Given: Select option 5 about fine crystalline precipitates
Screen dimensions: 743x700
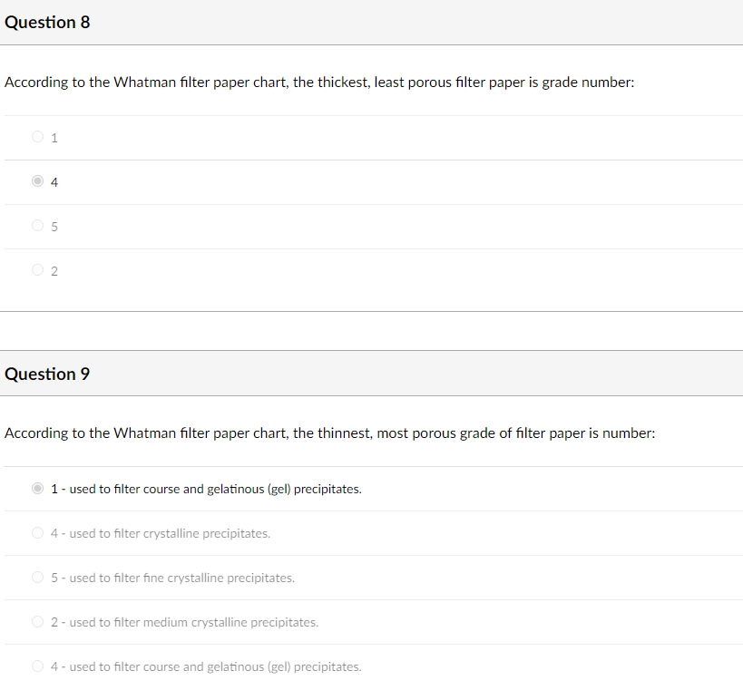Looking at the screenshot, I should tap(37, 577).
